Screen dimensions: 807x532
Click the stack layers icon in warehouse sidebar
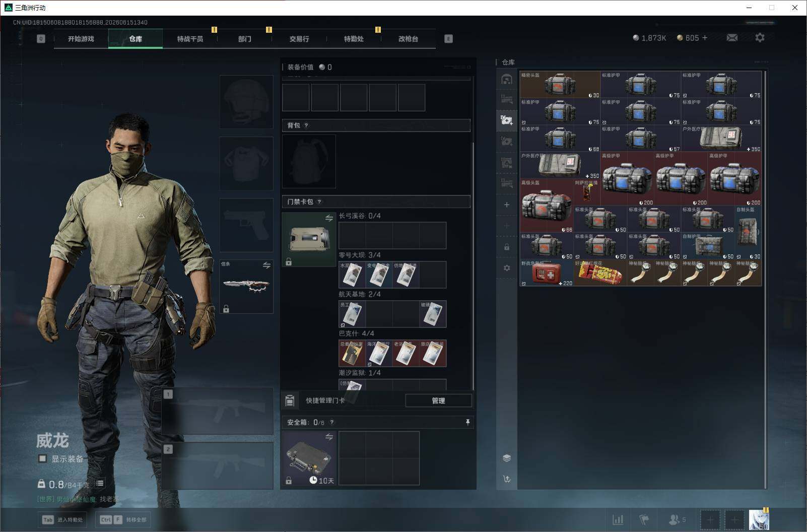pyautogui.click(x=507, y=458)
